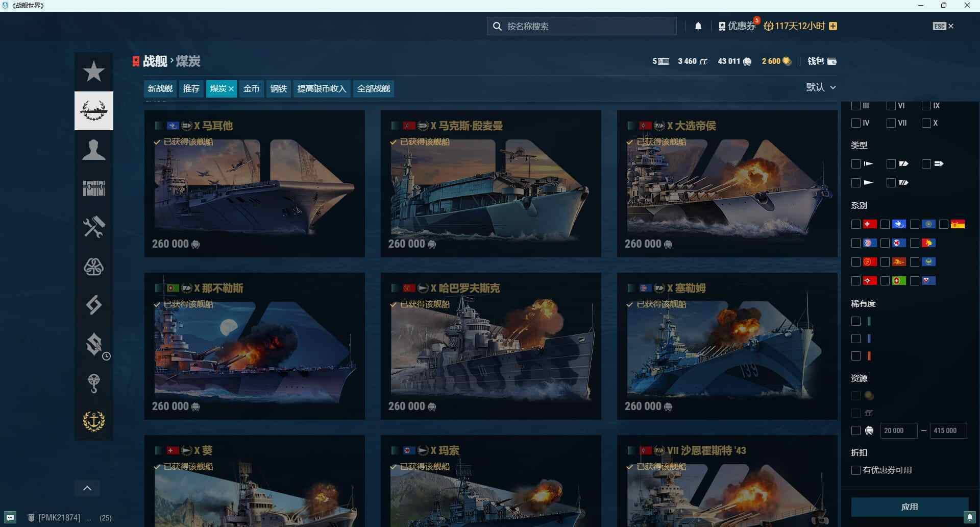This screenshot has height=527, width=980.
Task: Toggle the 有优惠券可用 discount checkbox
Action: (856, 470)
